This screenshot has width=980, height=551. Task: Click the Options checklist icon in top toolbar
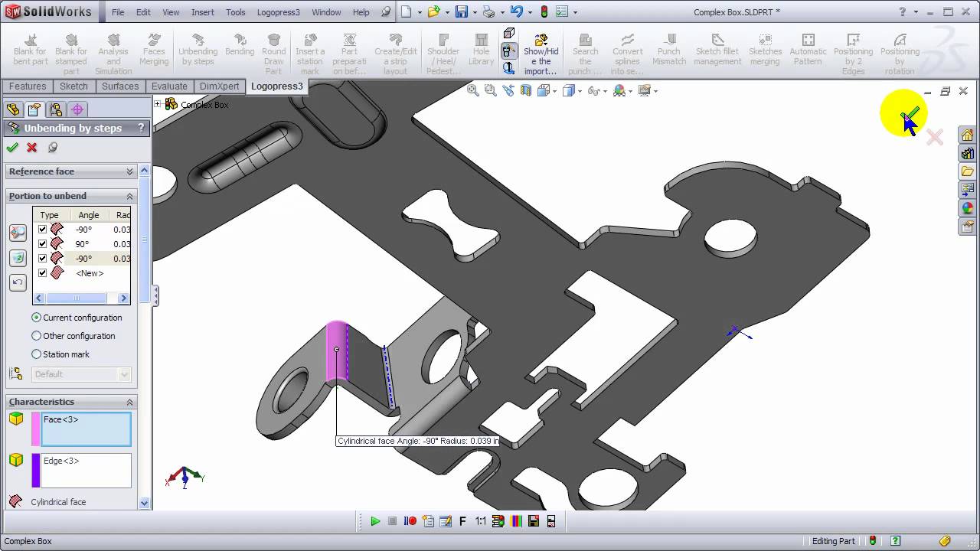coord(563,11)
